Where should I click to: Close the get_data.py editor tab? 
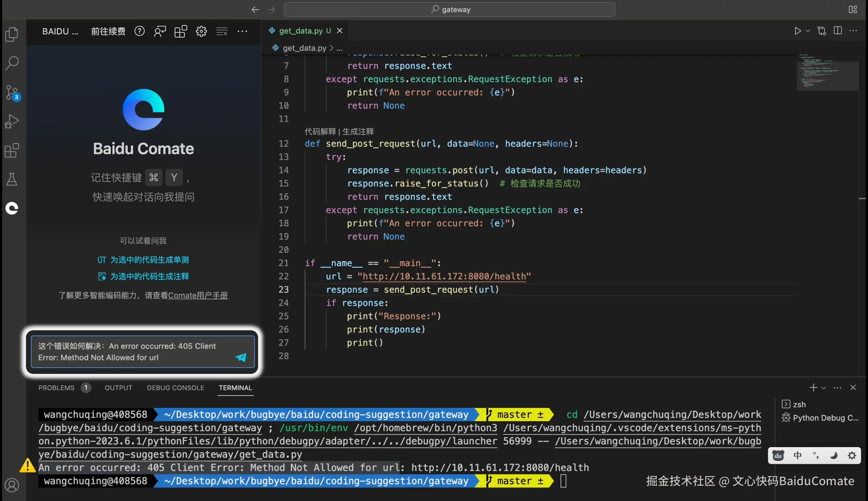tap(340, 31)
